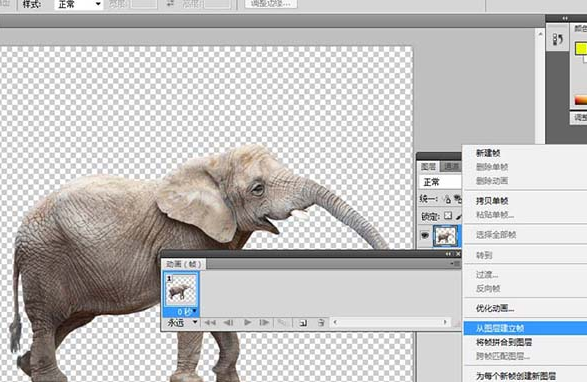This screenshot has height=382, width=587.
Task: Click the delete frame trash icon
Action: point(321,322)
